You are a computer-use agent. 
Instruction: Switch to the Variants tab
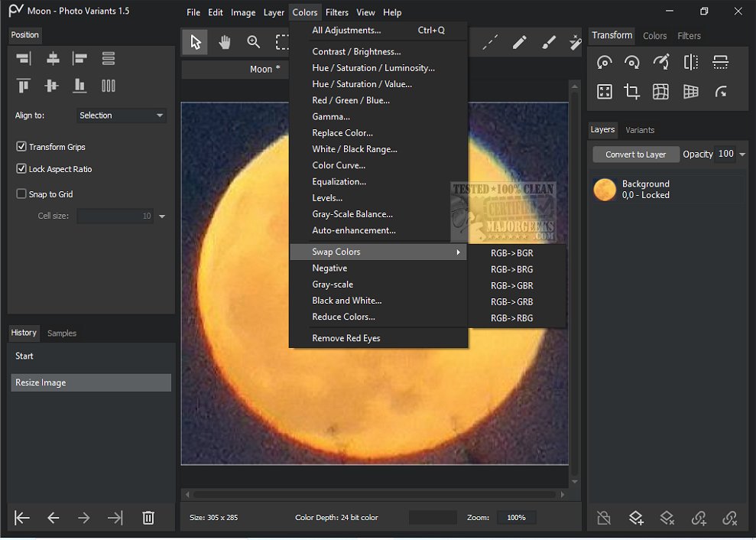tap(640, 130)
